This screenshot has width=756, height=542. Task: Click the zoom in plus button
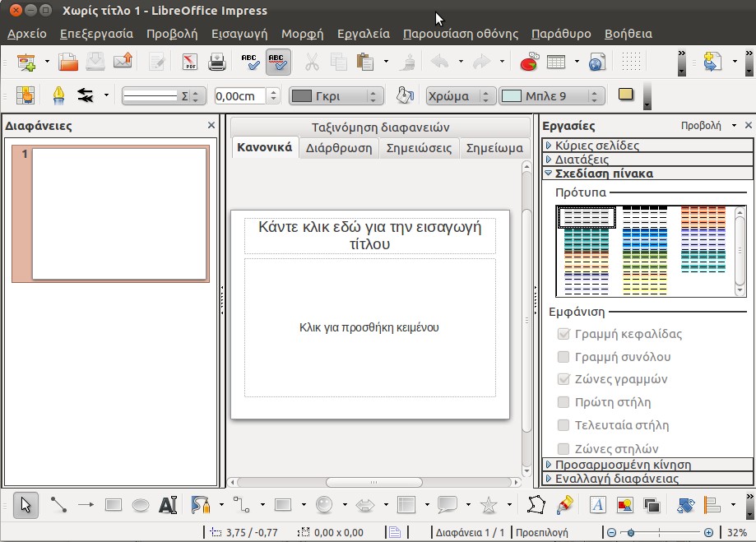coord(708,532)
